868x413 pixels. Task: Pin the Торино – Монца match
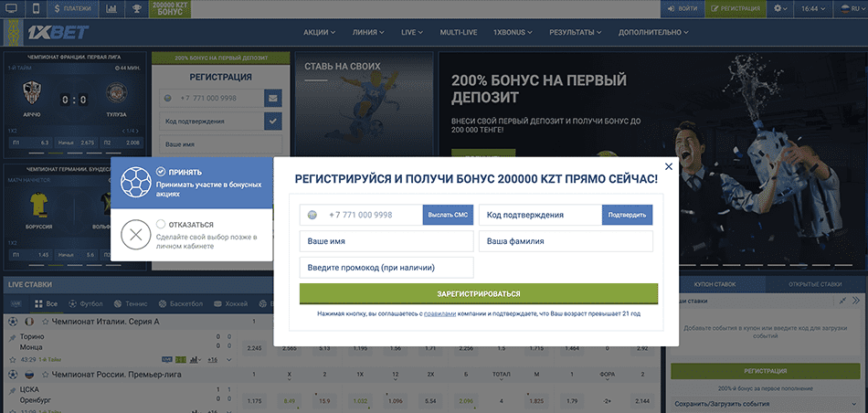tap(12, 337)
